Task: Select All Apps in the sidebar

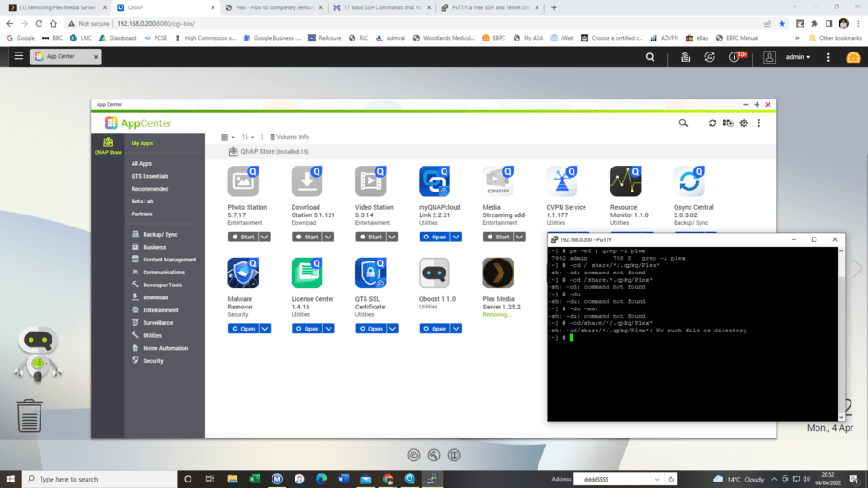Action: pos(141,163)
